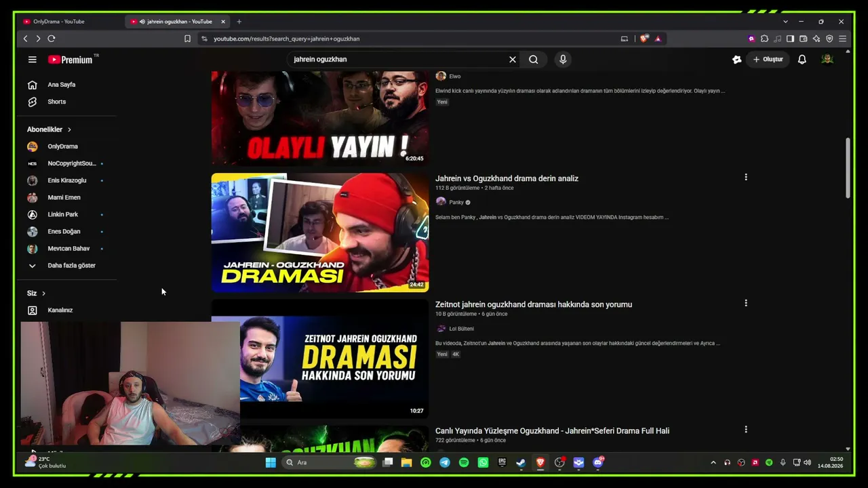Open a new browser tab
Screen dimensions: 868x488
pos(239,22)
